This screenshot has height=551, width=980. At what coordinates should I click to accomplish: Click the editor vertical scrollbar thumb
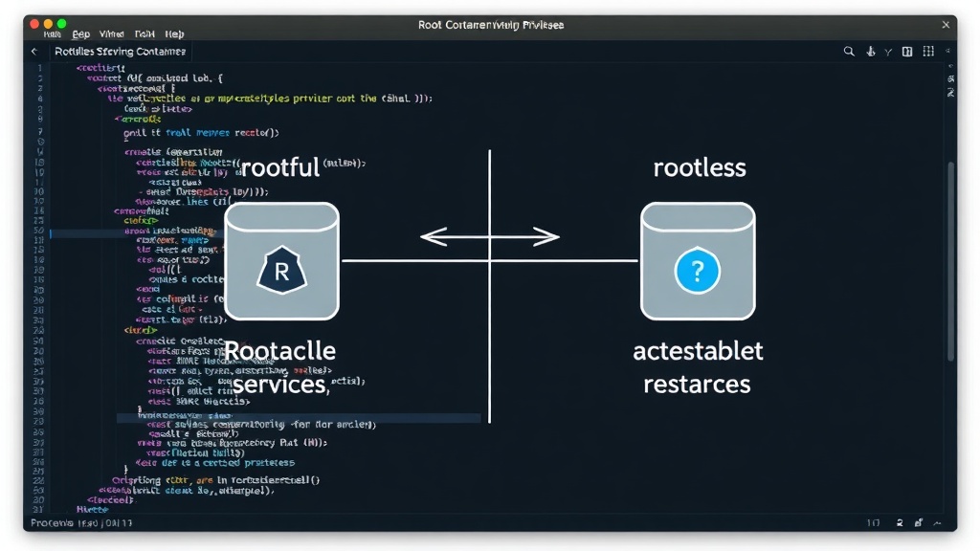tap(950, 261)
